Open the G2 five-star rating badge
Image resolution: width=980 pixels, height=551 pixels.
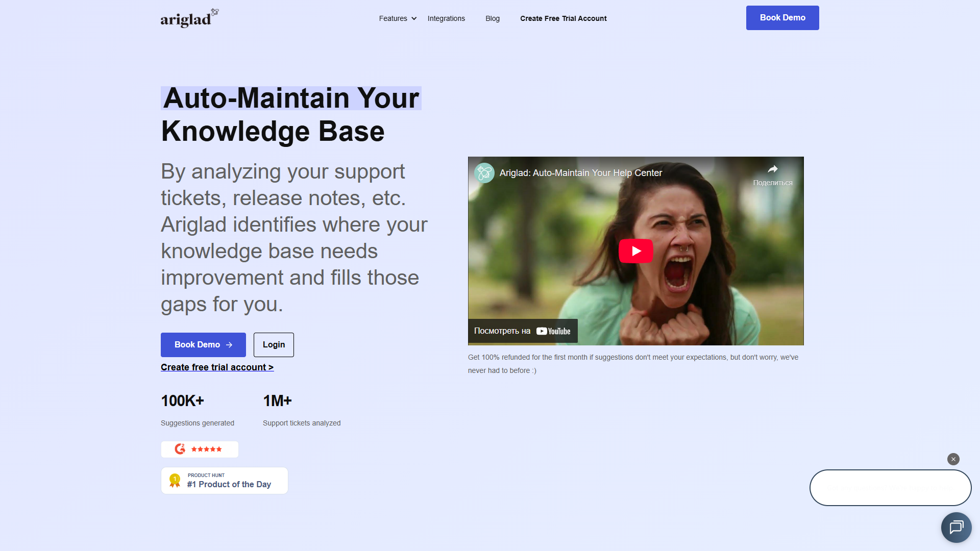click(200, 449)
